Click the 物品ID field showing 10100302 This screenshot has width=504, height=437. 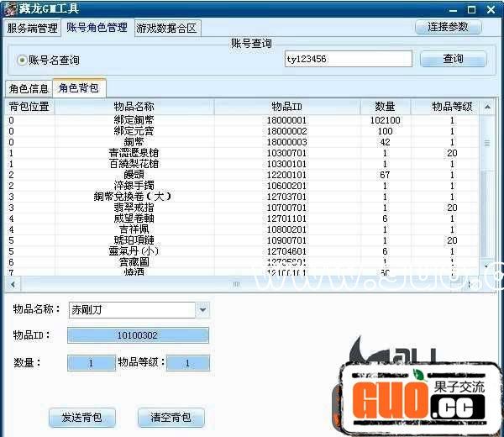[137, 335]
